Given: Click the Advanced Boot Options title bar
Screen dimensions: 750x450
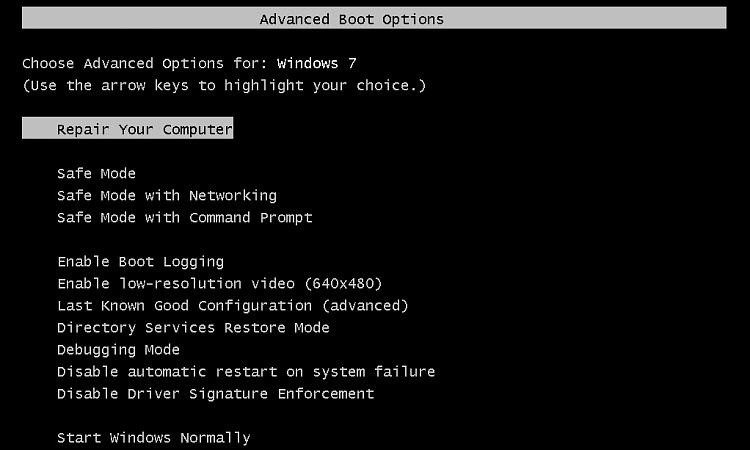Looking at the screenshot, I should (x=374, y=18).
